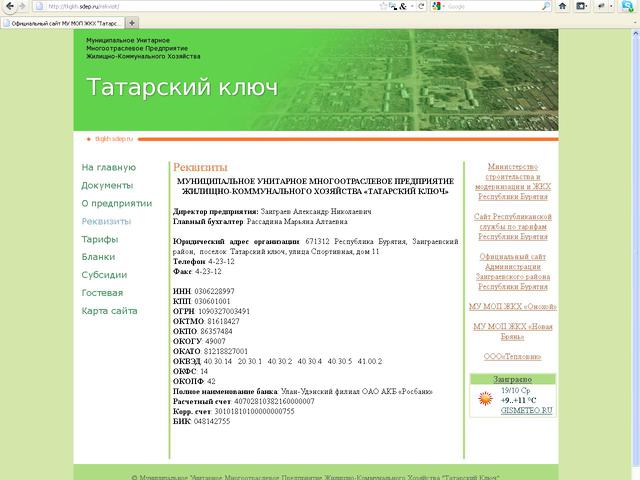The image size is (640, 480).
Task: Open the tab list arrow at tab bar end
Action: 636,23
